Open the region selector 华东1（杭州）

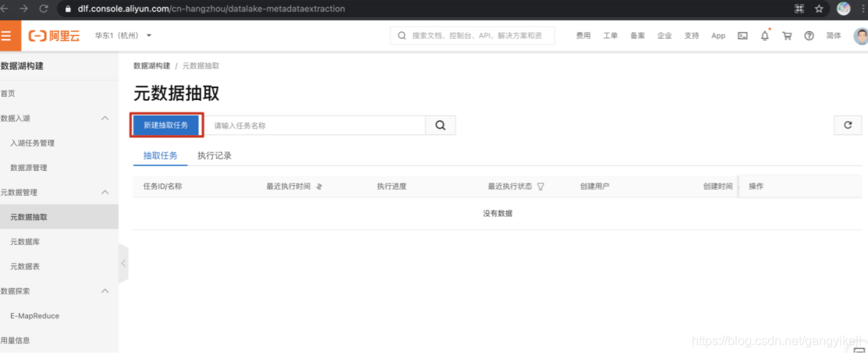pos(123,35)
